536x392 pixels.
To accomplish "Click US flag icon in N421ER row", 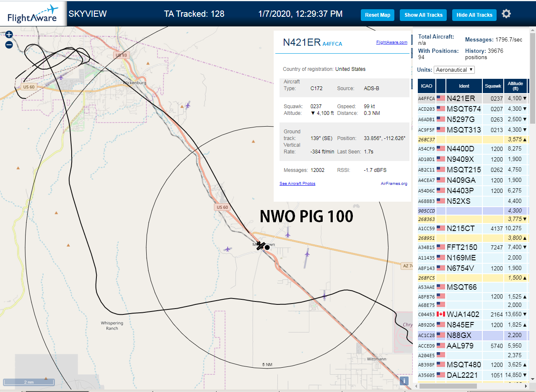I will click(x=440, y=98).
